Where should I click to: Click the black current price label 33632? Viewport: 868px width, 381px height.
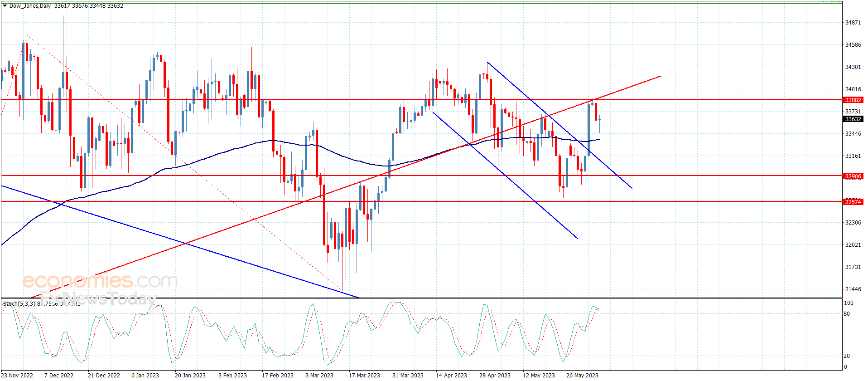(853, 119)
